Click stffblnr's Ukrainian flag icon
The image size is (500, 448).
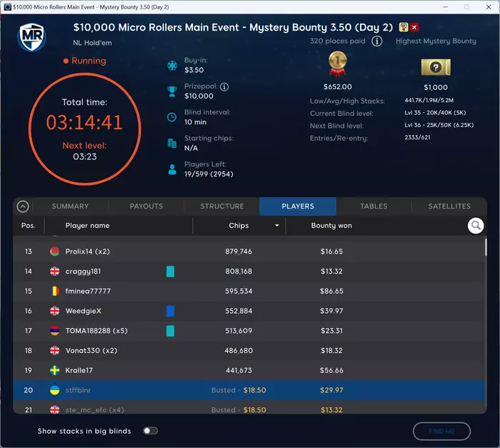(55, 390)
